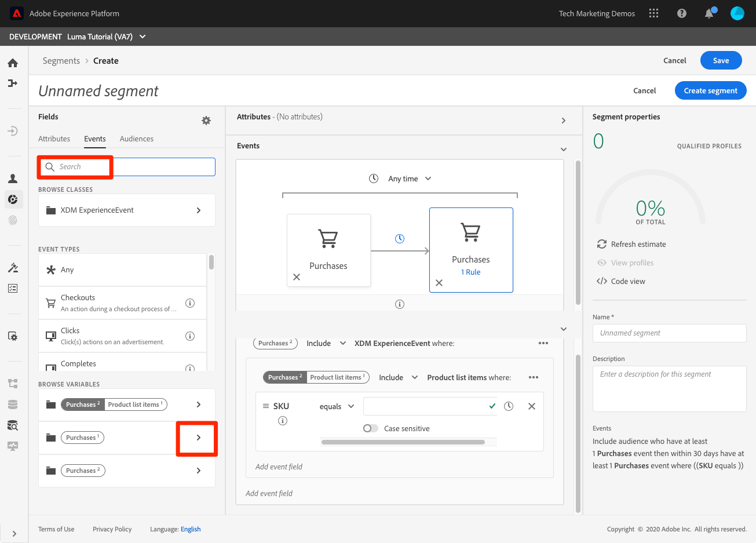This screenshot has height=543, width=756.
Task: Show info for Checkouts event type
Action: pyautogui.click(x=190, y=303)
